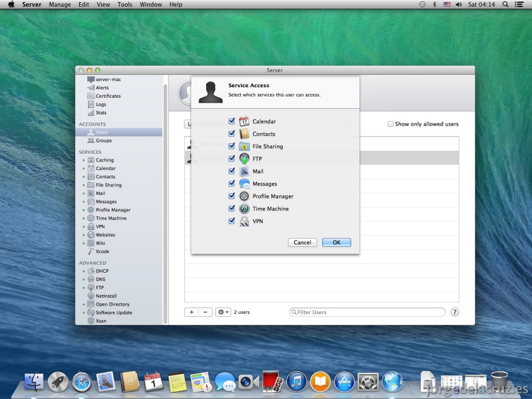Open App Store from the Dock
The height and width of the screenshot is (399, 532).
tap(344, 382)
